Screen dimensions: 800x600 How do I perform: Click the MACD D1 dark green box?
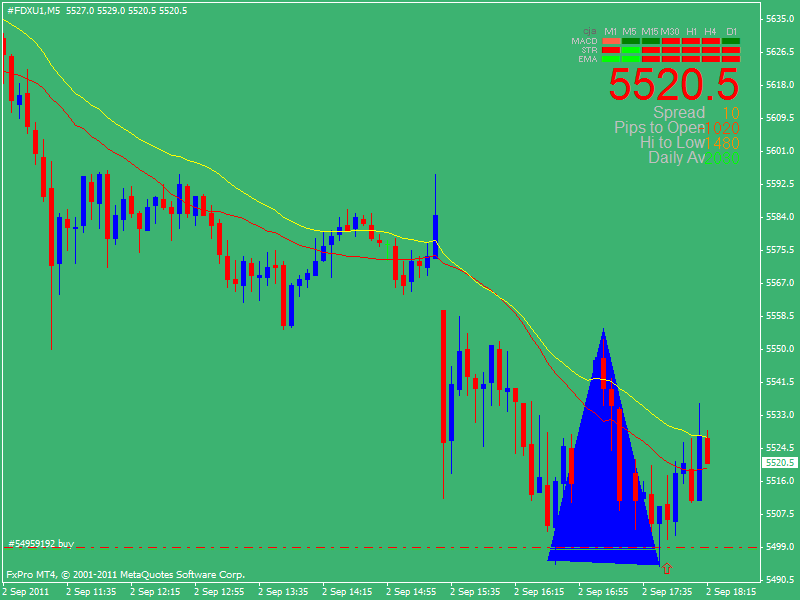tap(731, 41)
